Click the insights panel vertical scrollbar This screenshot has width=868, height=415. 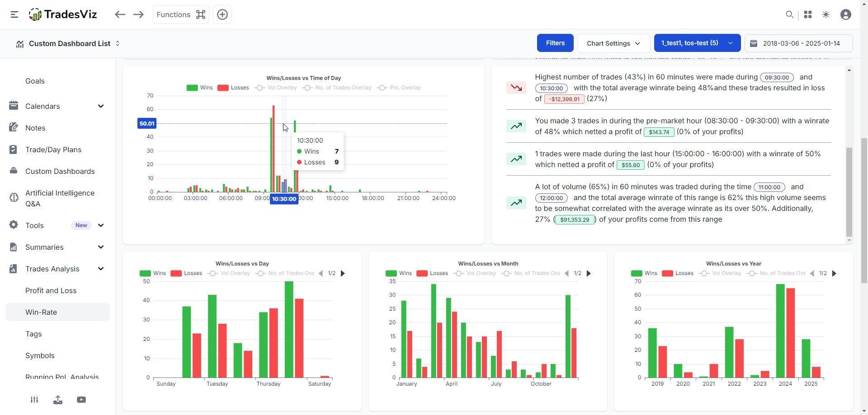(x=849, y=192)
